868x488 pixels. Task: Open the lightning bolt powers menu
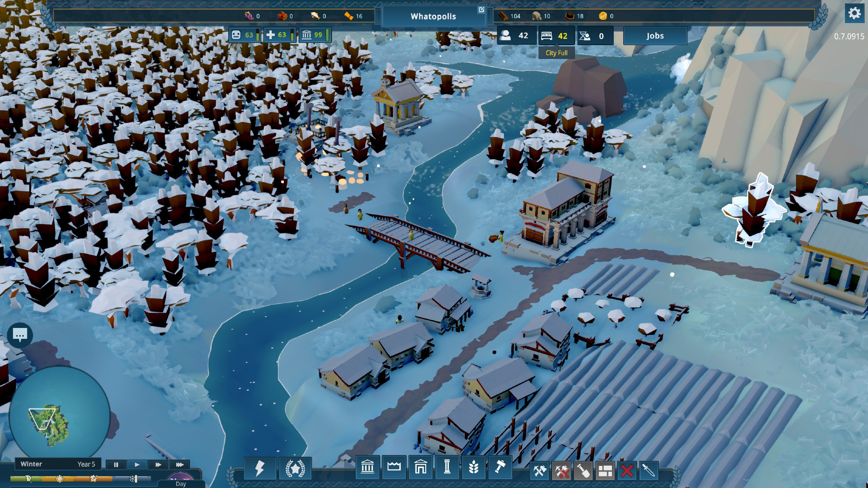click(x=260, y=468)
